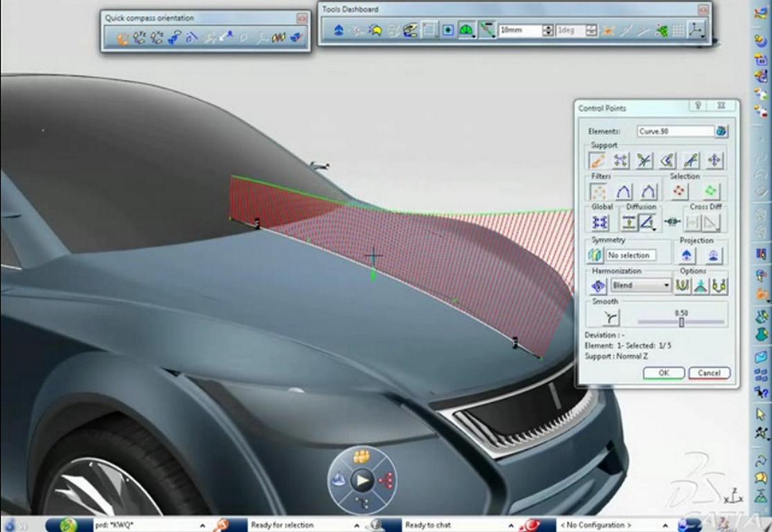Click the first orange icon in Quick compass orientation
This screenshot has height=532, width=772.
click(x=123, y=38)
